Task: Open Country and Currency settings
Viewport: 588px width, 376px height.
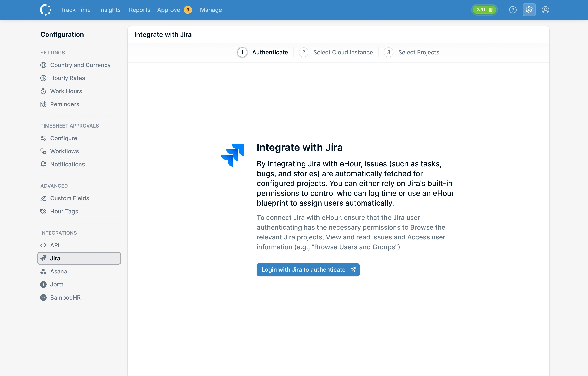Action: click(79, 65)
